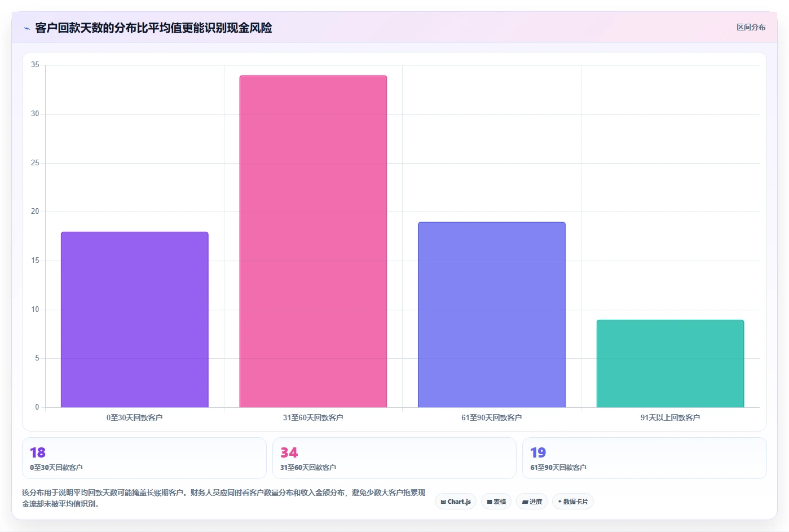
Task: Click the x-axis label 31至60天回款客户
Action: pos(313,417)
